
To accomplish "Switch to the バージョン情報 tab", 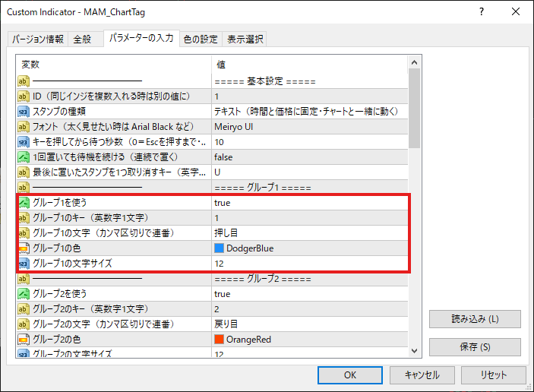I will (x=38, y=40).
